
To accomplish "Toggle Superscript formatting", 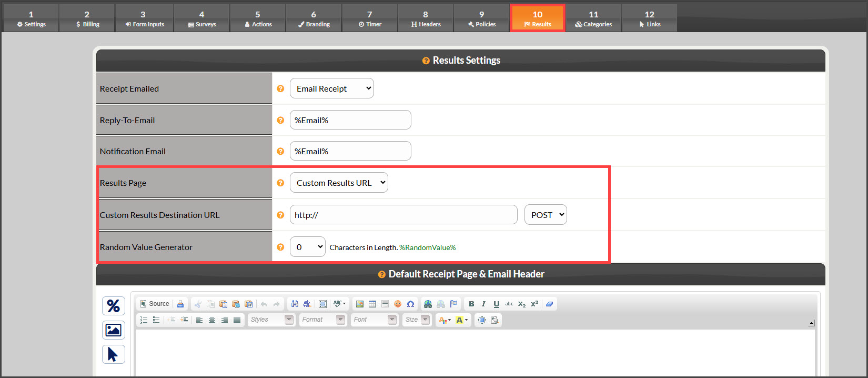I will 534,304.
